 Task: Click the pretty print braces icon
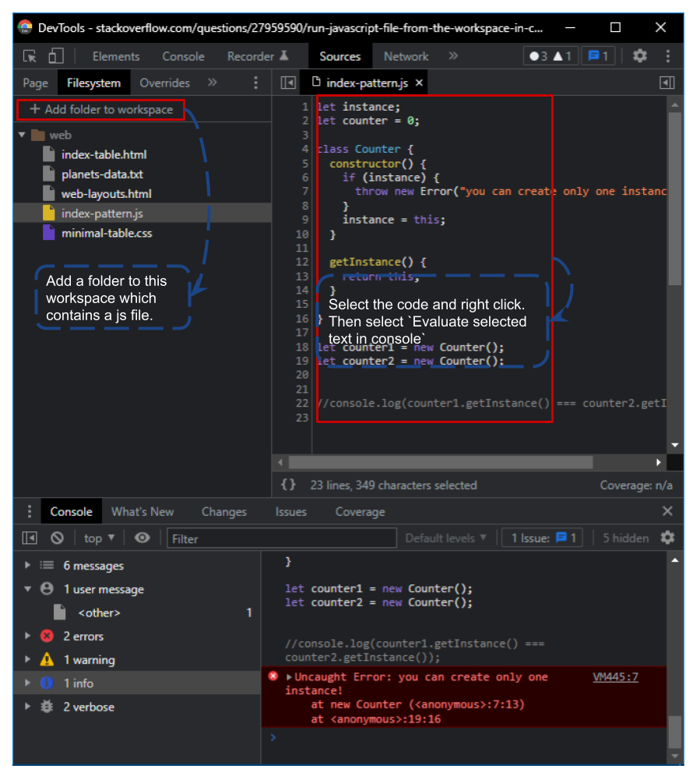288,485
